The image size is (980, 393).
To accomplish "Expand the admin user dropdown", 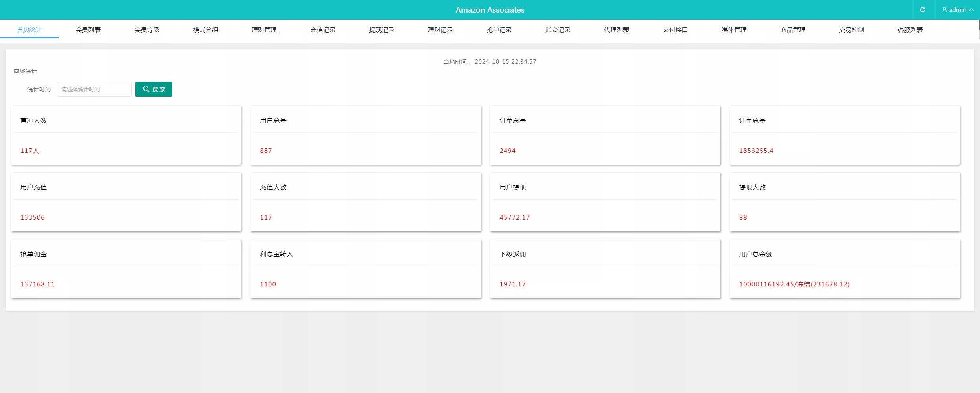I will [957, 10].
